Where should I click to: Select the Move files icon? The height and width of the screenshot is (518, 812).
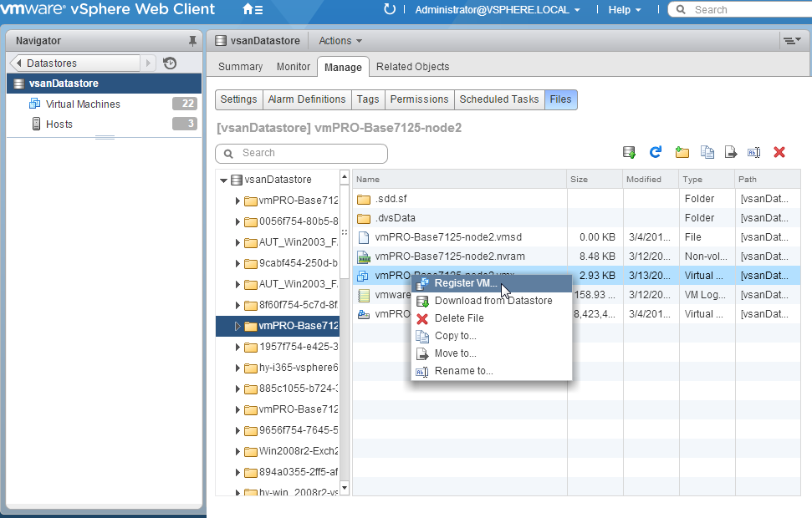[x=730, y=153]
